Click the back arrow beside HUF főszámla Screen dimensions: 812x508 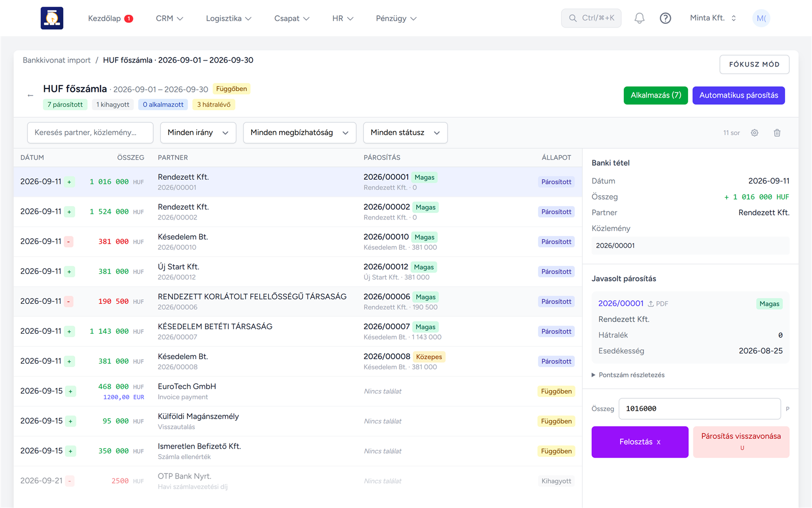point(30,96)
